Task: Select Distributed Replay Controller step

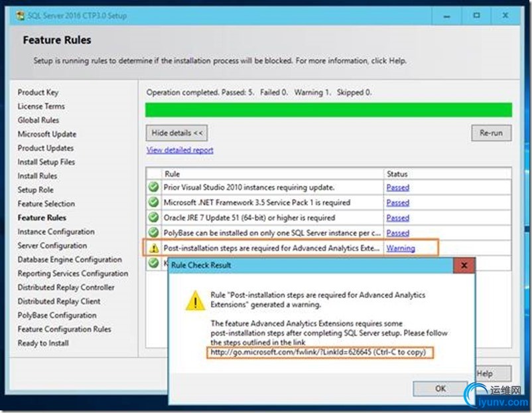Action: tap(66, 288)
